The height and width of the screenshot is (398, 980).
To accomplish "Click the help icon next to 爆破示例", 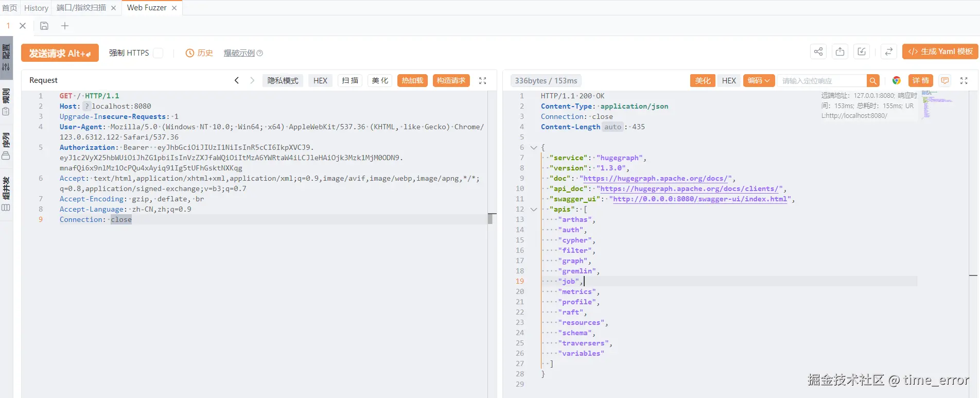I will point(260,53).
